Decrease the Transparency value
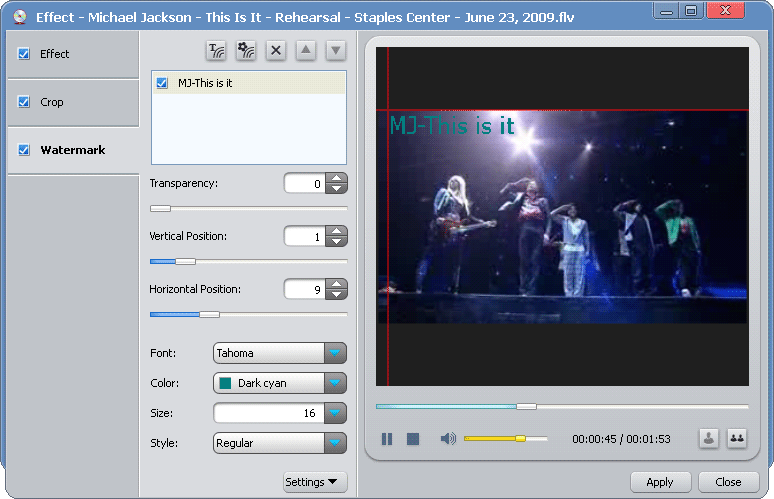The height and width of the screenshot is (499, 774). pos(337,189)
